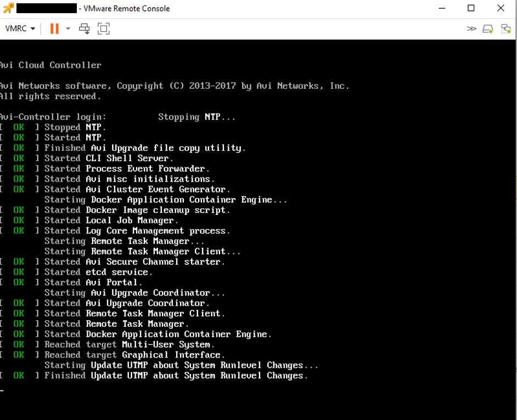Image resolution: width=517 pixels, height=420 pixels.
Task: Open the VMRC dropdown menu
Action: 20,29
